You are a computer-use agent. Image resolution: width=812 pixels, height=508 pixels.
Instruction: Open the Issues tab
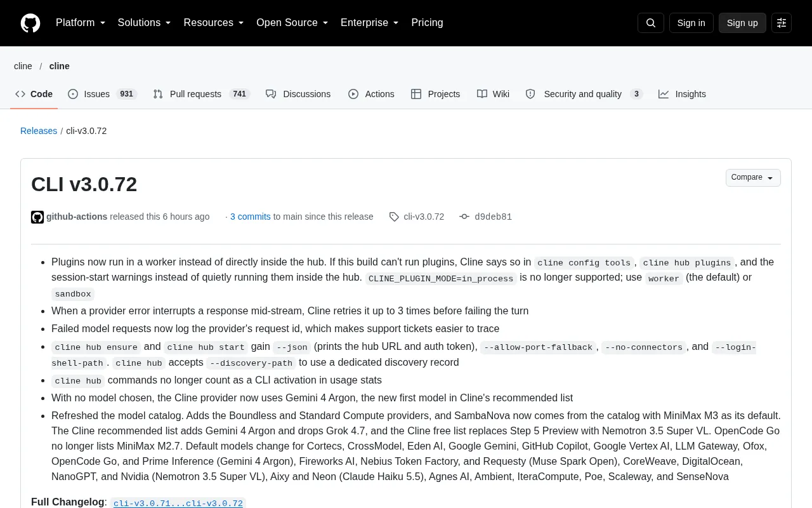point(103,94)
